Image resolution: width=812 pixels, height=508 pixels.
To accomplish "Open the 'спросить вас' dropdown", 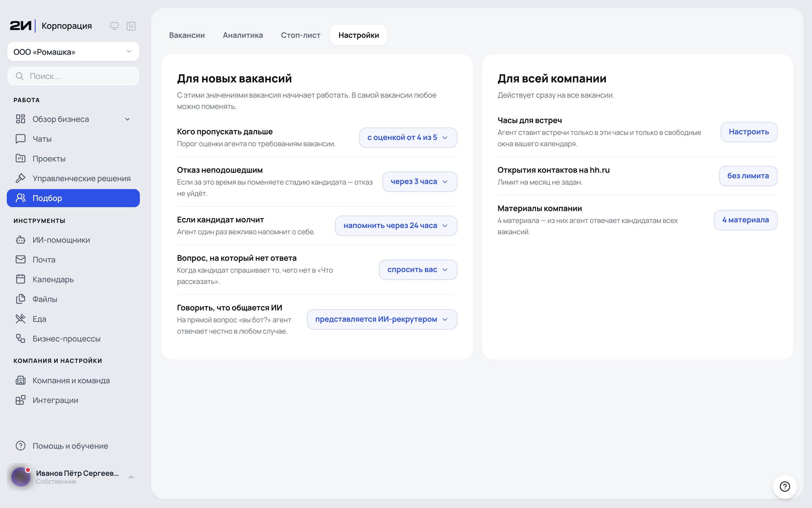I will [x=418, y=270].
